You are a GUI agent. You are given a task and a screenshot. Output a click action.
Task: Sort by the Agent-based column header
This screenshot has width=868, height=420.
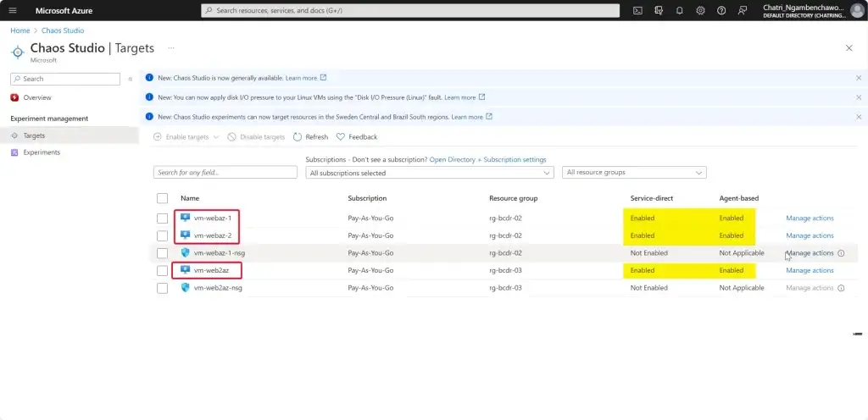(x=739, y=198)
